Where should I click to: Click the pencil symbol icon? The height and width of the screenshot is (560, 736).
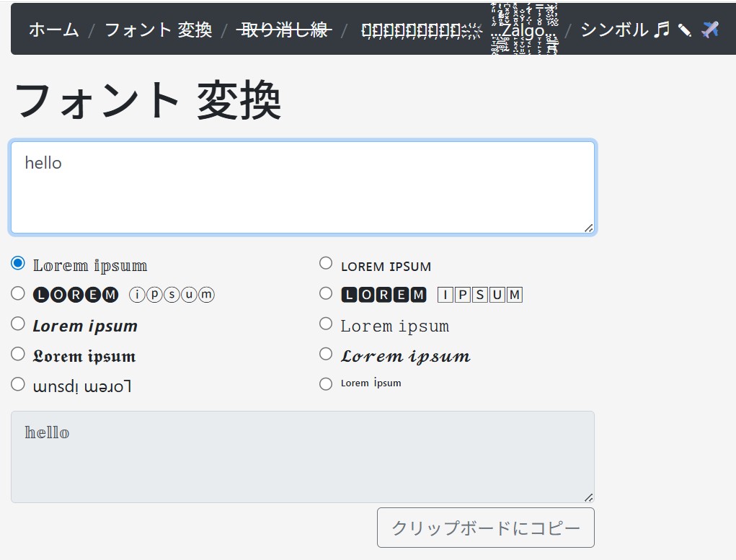point(684,30)
